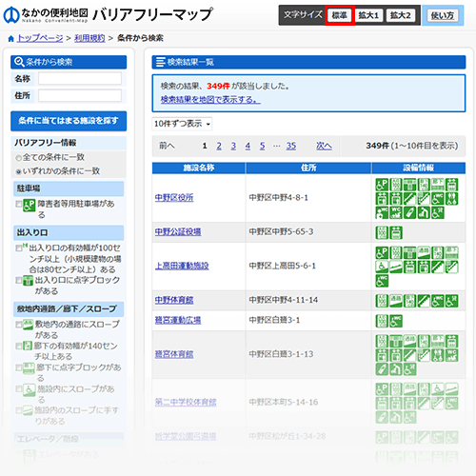
Task: Check 廊下に点字ブロックがある checkbox
Action: [19, 367]
